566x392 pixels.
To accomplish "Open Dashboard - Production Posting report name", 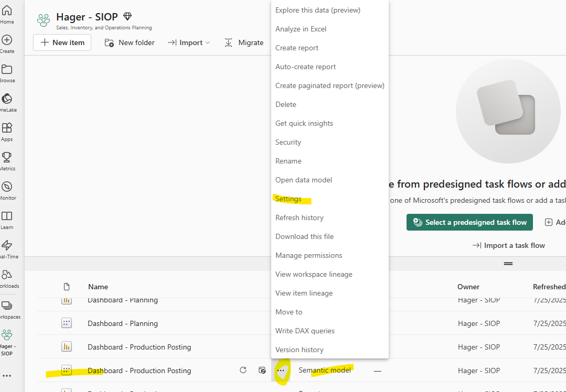I will click(140, 347).
